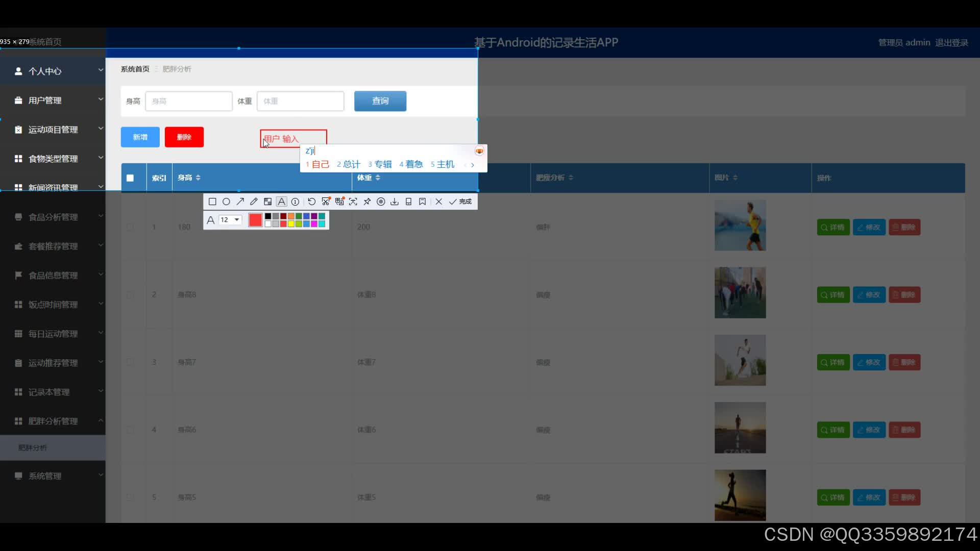Click the scissors long-screenshot icon
The image size is (980, 551).
tap(326, 202)
